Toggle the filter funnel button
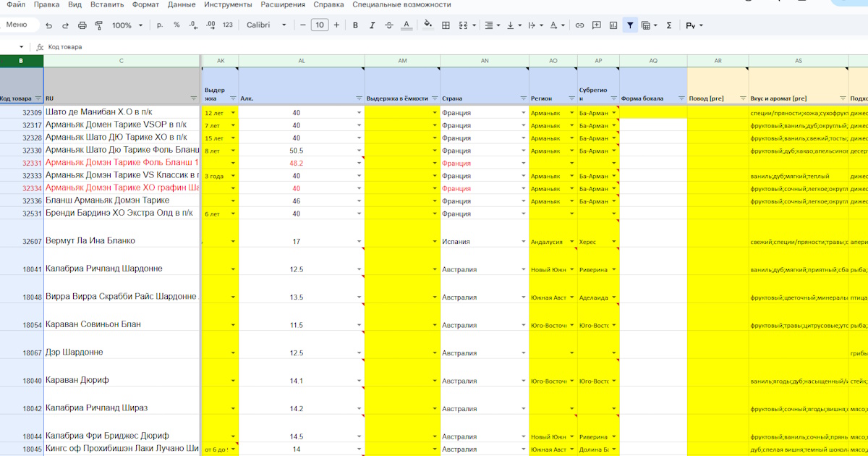The width and height of the screenshot is (868, 456). 631,25
